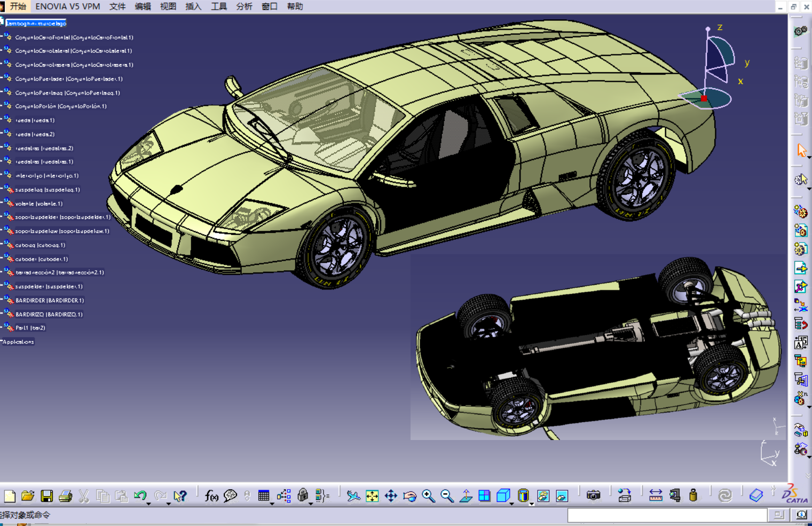Expand Design Table icon dropdown arrow
This screenshot has width=812, height=526.
point(272,503)
